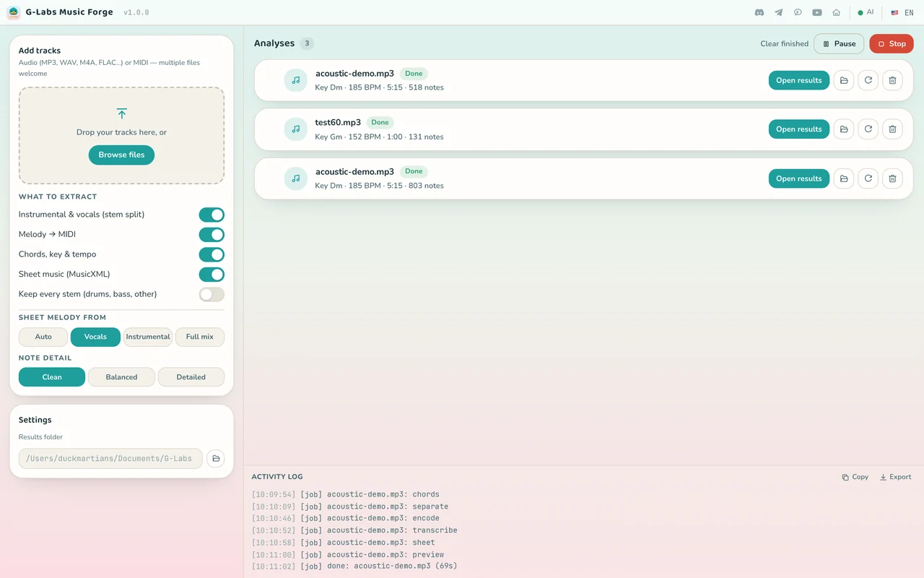Choose Balanced note detail
Image resolution: width=924 pixels, height=578 pixels.
click(121, 377)
